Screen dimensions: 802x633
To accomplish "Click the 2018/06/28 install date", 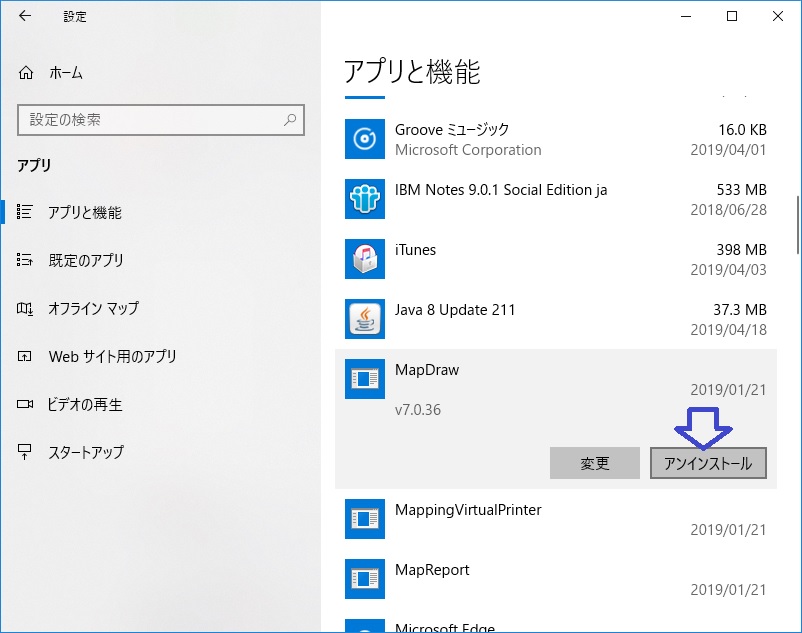I will [728, 210].
